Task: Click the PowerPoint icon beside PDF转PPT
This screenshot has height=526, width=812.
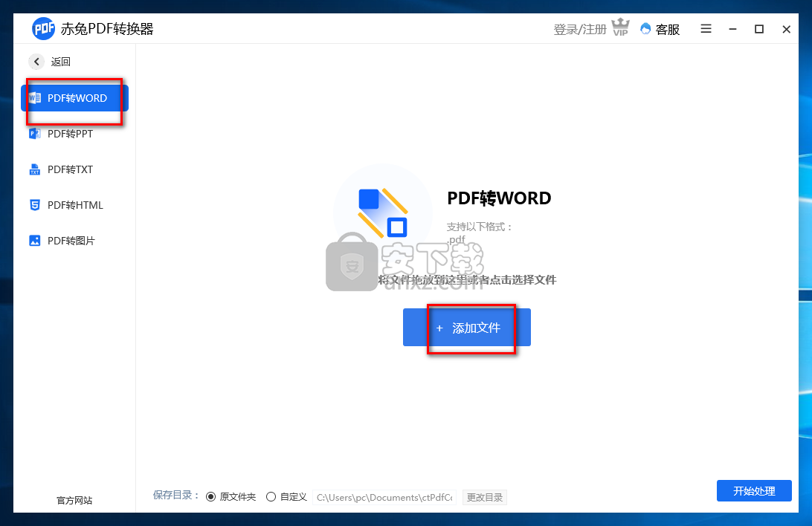Action: click(x=35, y=134)
